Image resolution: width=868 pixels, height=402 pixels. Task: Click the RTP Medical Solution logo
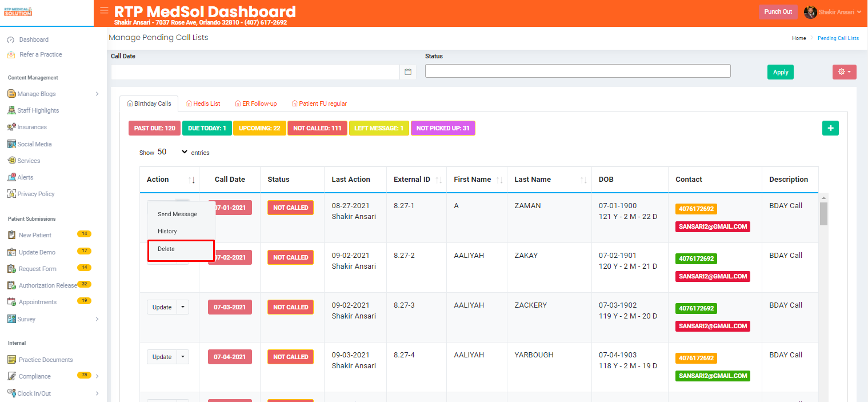[18, 11]
